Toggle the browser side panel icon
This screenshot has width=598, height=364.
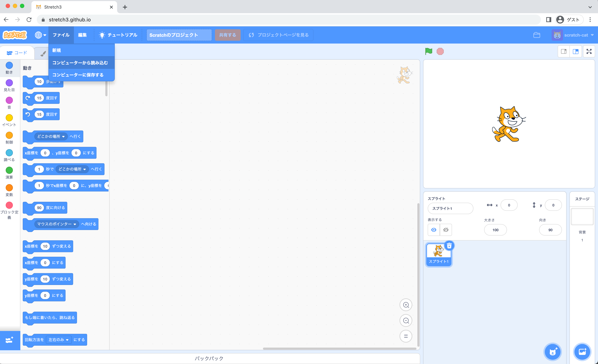tap(549, 20)
